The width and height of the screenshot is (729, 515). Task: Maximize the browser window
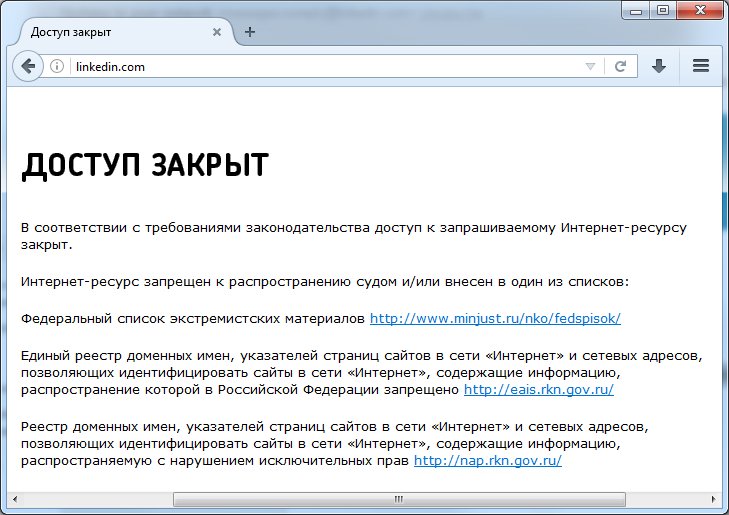663,10
